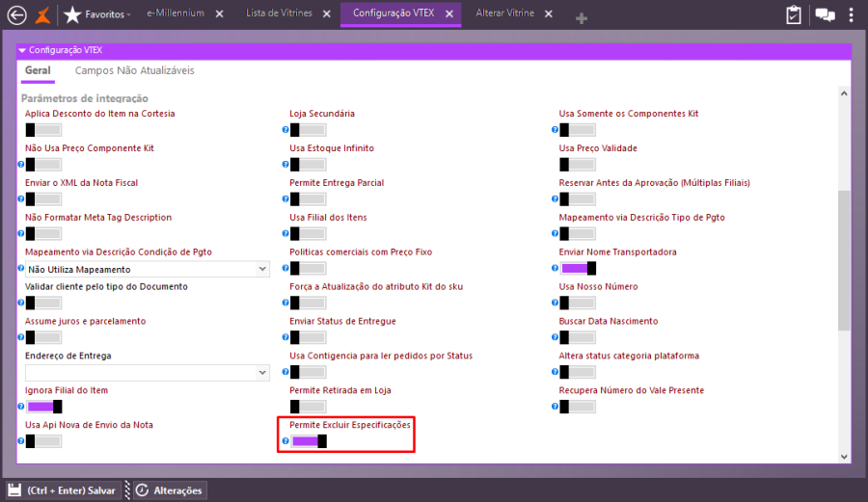The width and height of the screenshot is (868, 502).
Task: Toggle Permite Retirada em Loja switch
Action: pyautogui.click(x=309, y=407)
